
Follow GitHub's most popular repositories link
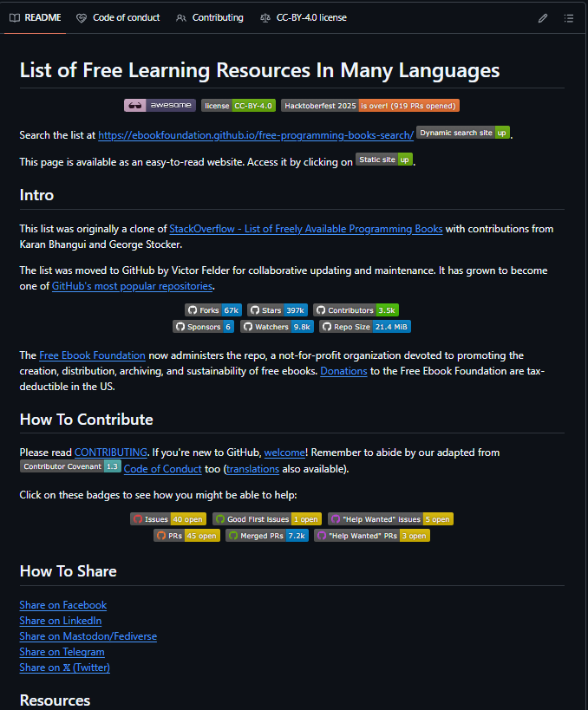click(133, 286)
